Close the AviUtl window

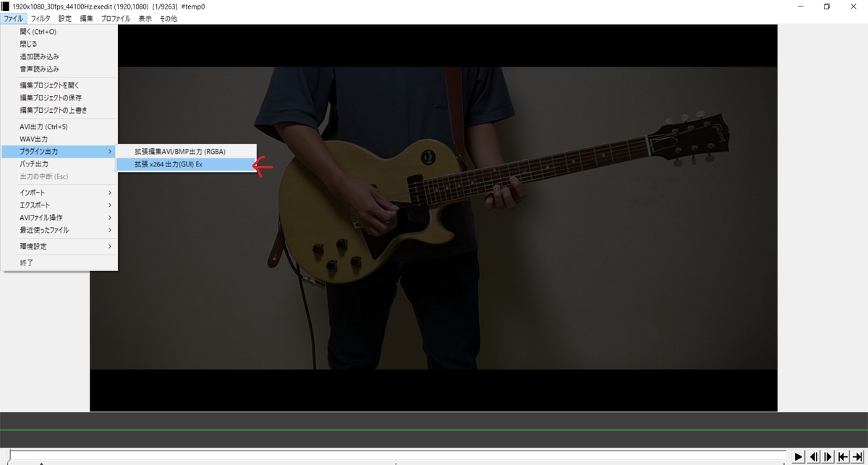click(853, 7)
